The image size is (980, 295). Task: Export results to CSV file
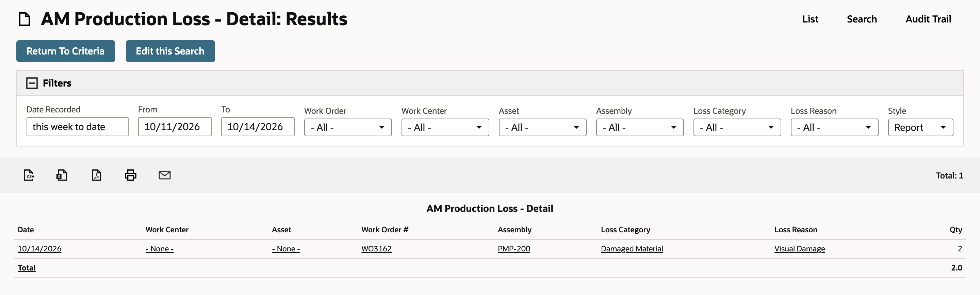point(29,175)
